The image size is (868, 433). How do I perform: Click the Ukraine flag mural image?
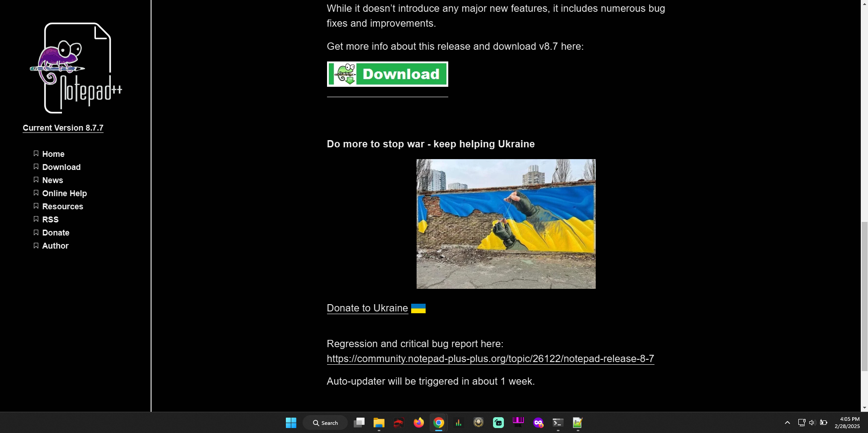(506, 224)
